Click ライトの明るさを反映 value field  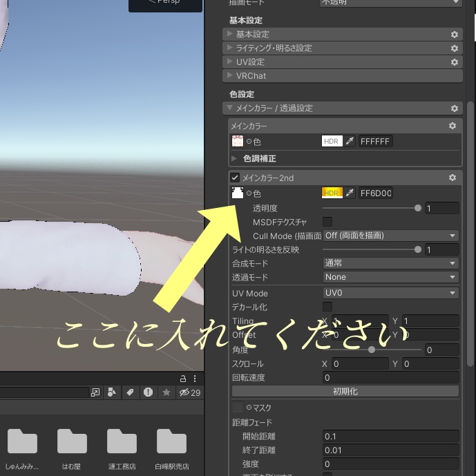pyautogui.click(x=441, y=250)
